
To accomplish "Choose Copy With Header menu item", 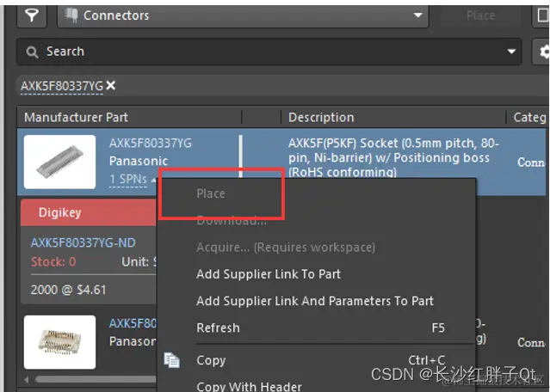I will 249,386.
